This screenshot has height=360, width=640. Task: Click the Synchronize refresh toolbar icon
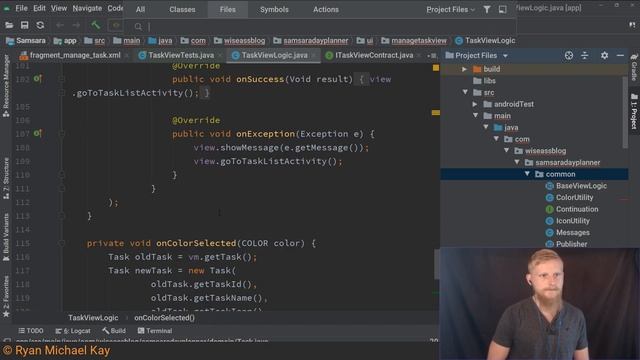(x=40, y=25)
